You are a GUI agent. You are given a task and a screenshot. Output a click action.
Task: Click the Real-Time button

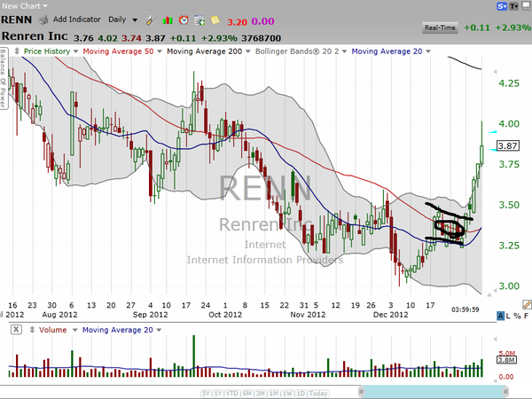tap(440, 27)
